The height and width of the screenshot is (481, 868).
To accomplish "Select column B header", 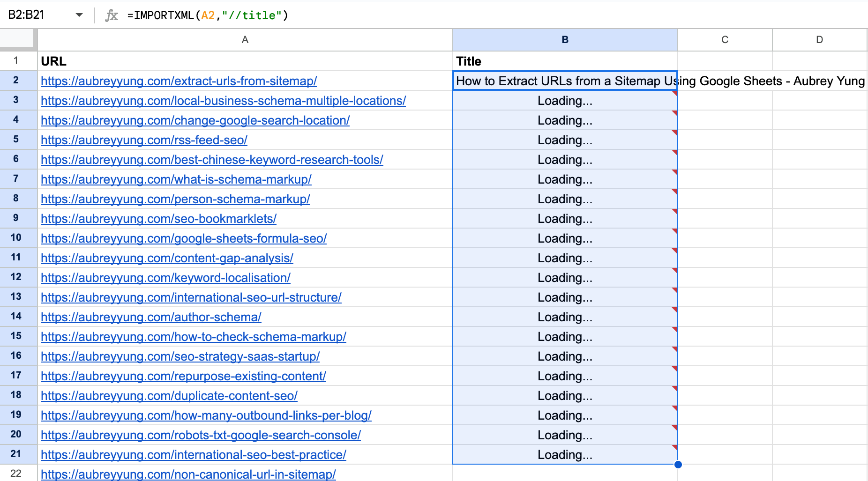I will (x=565, y=40).
